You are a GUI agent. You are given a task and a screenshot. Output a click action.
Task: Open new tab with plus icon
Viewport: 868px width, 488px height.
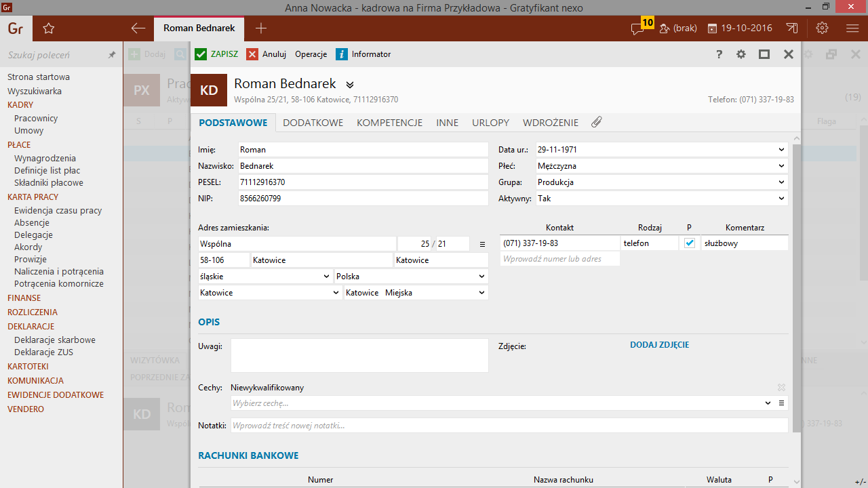(x=261, y=28)
